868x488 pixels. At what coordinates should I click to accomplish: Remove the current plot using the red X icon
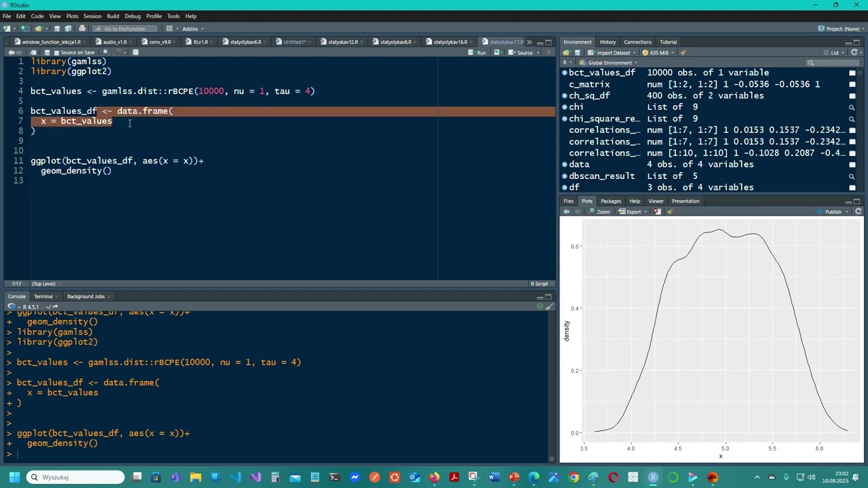[x=657, y=211]
